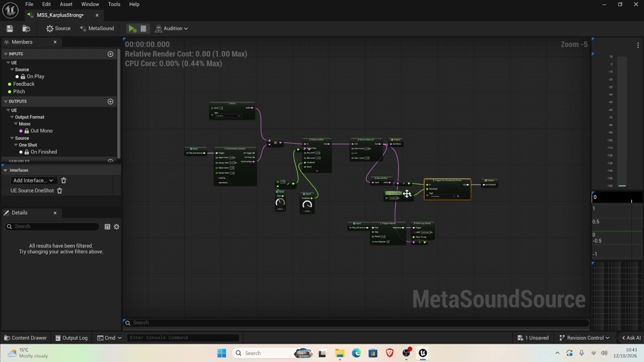644x362 pixels.
Task: Delete the UE.Source.OneShot interface
Action: click(x=59, y=191)
